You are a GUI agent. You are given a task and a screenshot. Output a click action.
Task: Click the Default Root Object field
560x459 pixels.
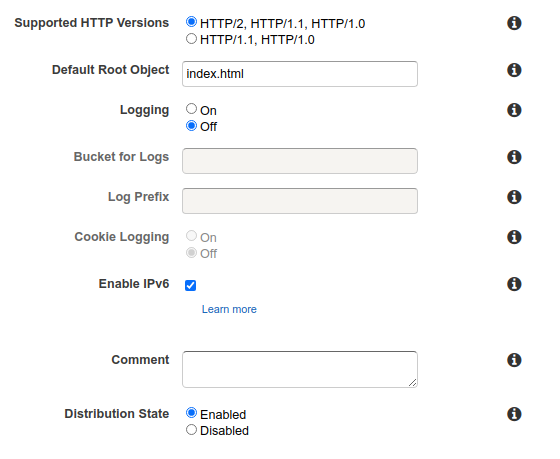coord(300,74)
